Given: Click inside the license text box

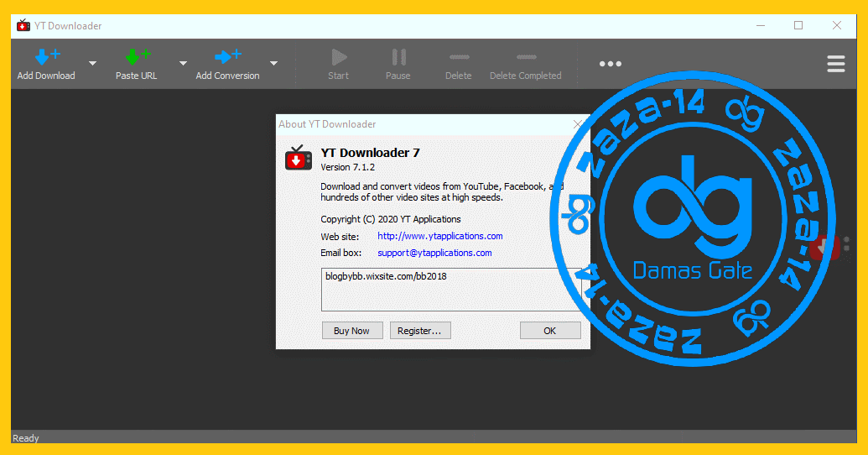Looking at the screenshot, I should pyautogui.click(x=451, y=290).
